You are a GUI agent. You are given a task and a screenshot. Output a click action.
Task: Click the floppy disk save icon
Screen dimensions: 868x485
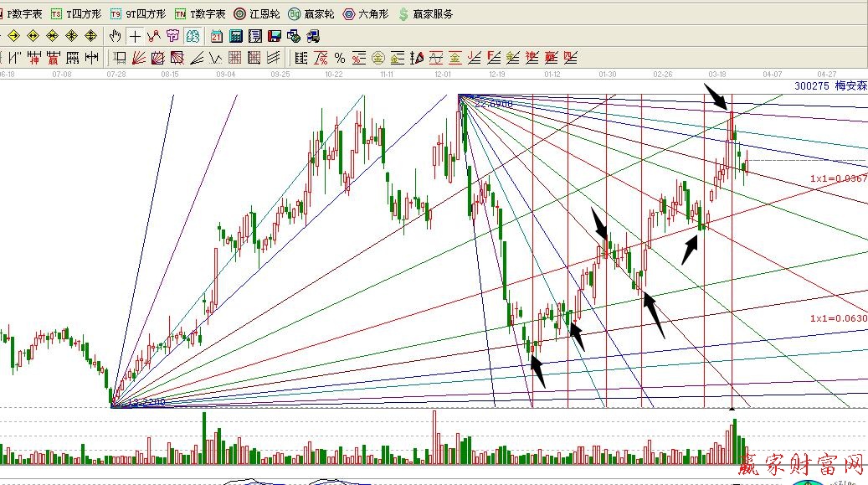tap(274, 36)
